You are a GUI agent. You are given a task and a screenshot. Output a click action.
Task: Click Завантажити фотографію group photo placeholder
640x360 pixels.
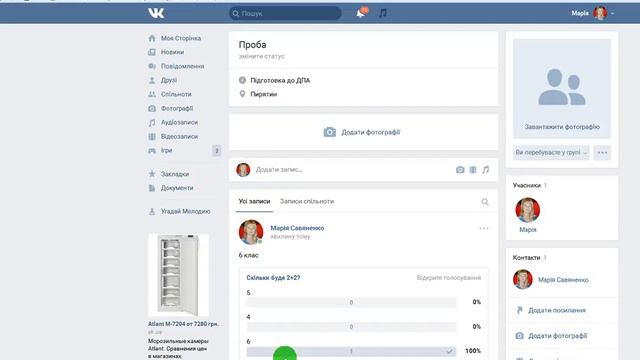click(x=562, y=89)
